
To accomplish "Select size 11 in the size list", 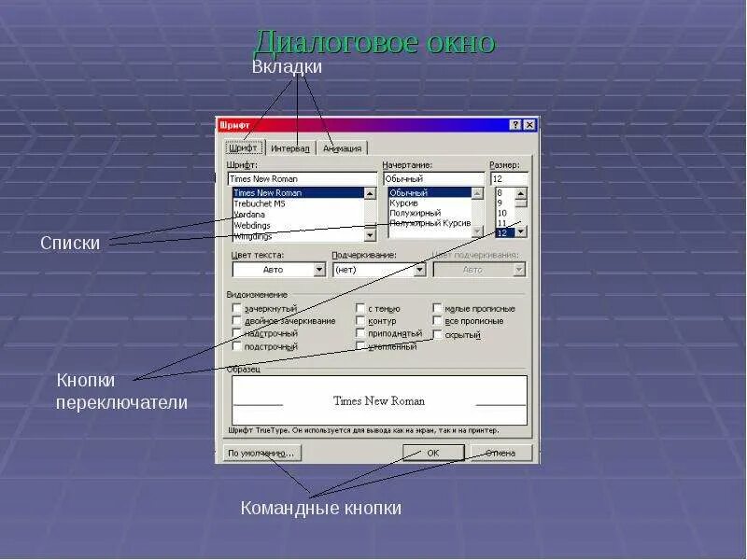I will (505, 223).
